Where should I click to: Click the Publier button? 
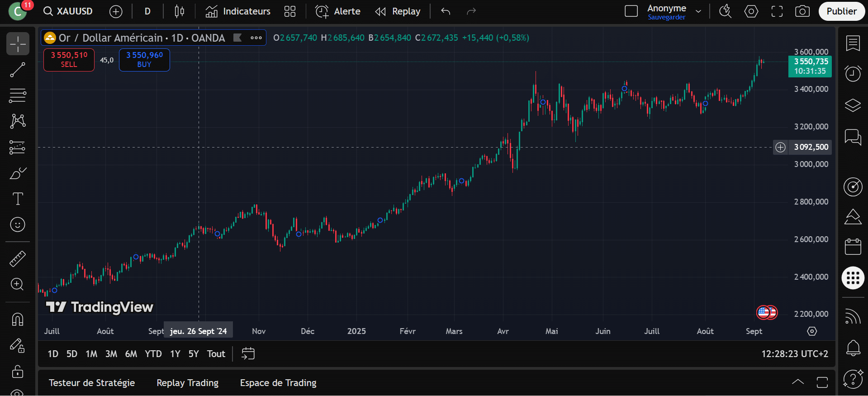tap(841, 11)
